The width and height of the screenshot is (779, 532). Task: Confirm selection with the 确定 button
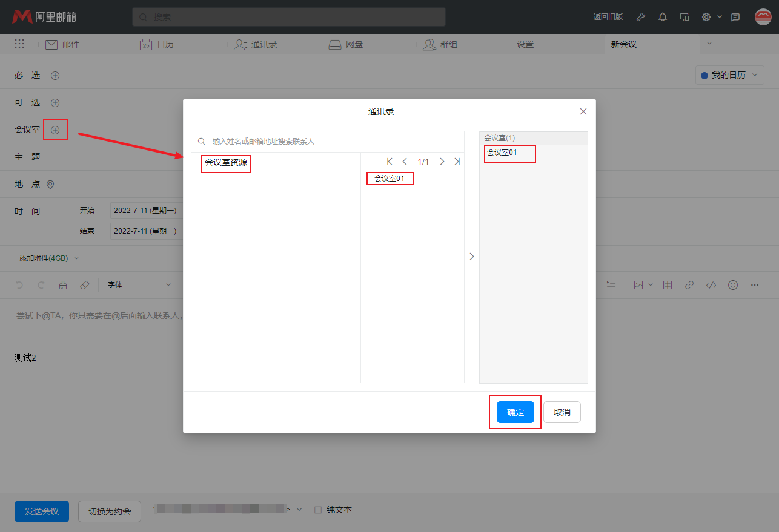tap(515, 412)
